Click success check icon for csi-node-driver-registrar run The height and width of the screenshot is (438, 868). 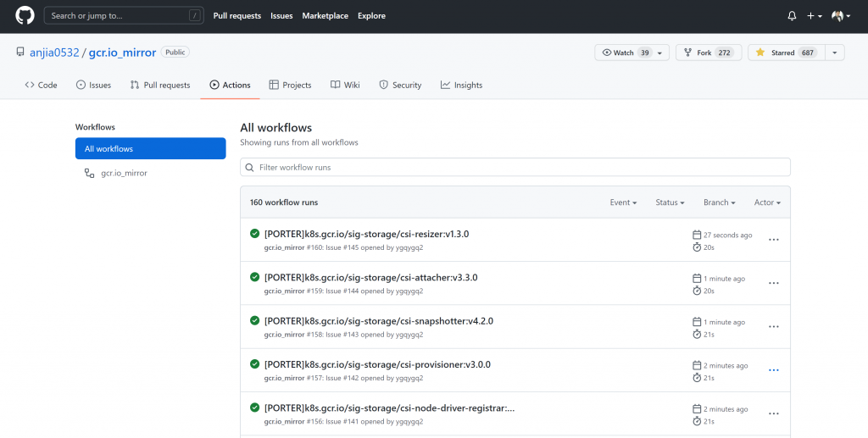(x=254, y=408)
